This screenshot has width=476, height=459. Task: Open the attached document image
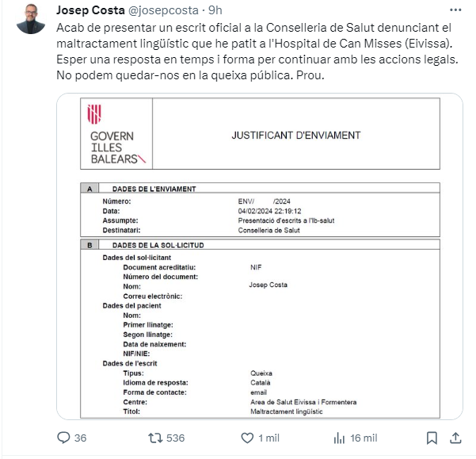click(261, 317)
